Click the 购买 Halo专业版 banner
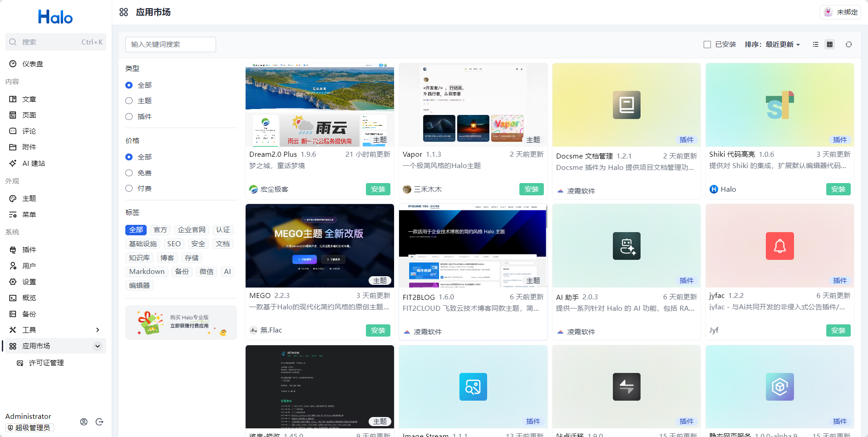The image size is (868, 437). coord(181,323)
